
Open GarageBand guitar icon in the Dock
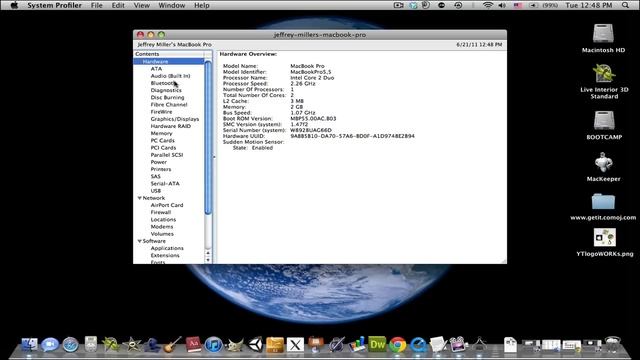pyautogui.click(x=172, y=345)
